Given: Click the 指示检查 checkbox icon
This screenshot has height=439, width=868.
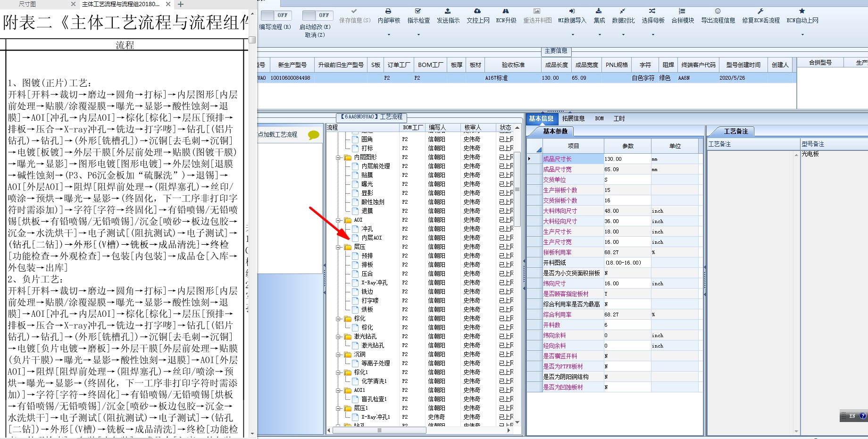Looking at the screenshot, I should pos(418,11).
